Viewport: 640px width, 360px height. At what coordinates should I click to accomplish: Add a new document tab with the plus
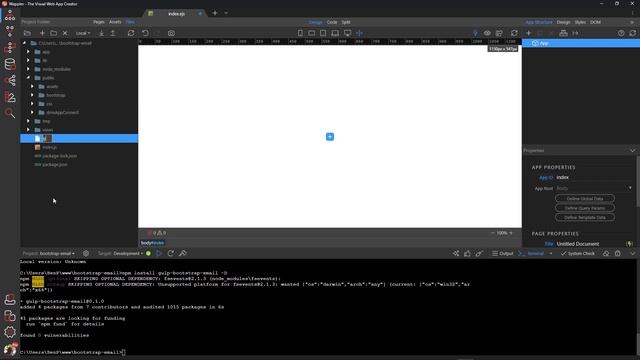tap(215, 13)
